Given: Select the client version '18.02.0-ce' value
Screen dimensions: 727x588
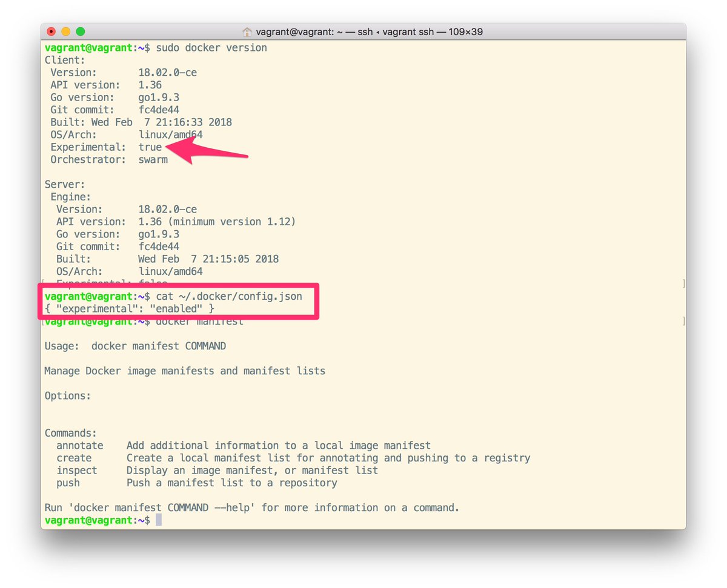Looking at the screenshot, I should click(x=168, y=72).
